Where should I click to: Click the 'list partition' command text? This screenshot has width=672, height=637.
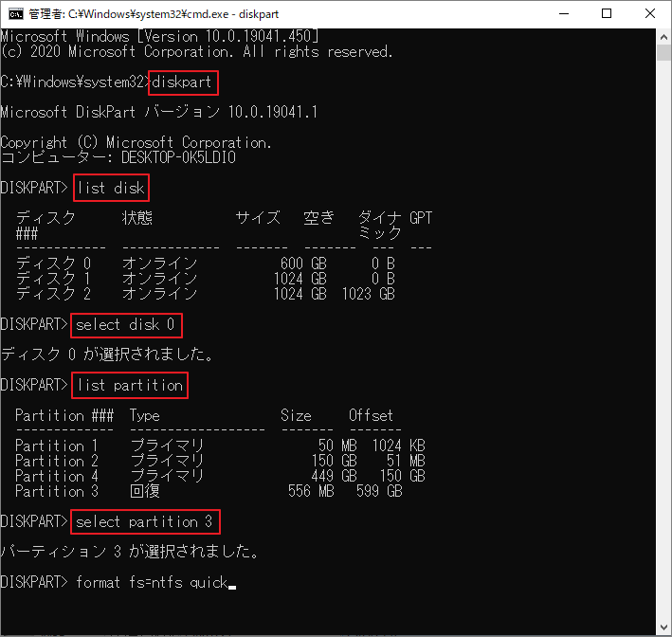point(130,385)
